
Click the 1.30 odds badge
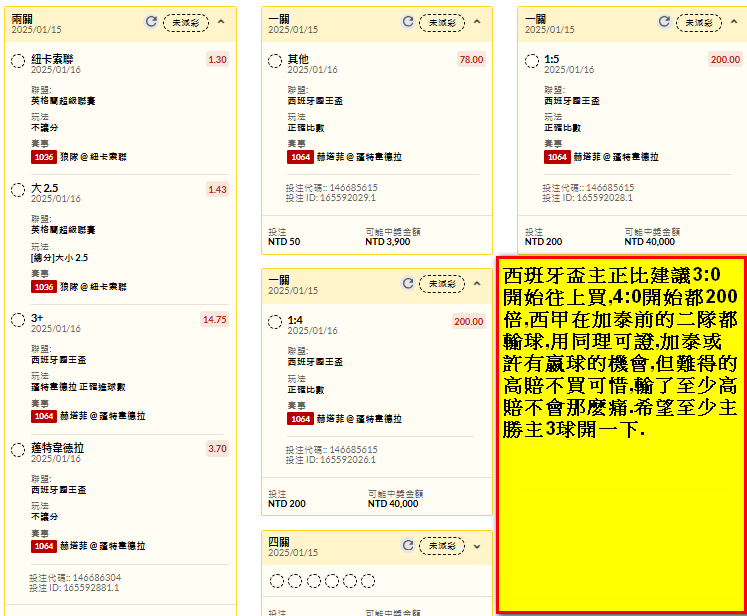pos(217,60)
